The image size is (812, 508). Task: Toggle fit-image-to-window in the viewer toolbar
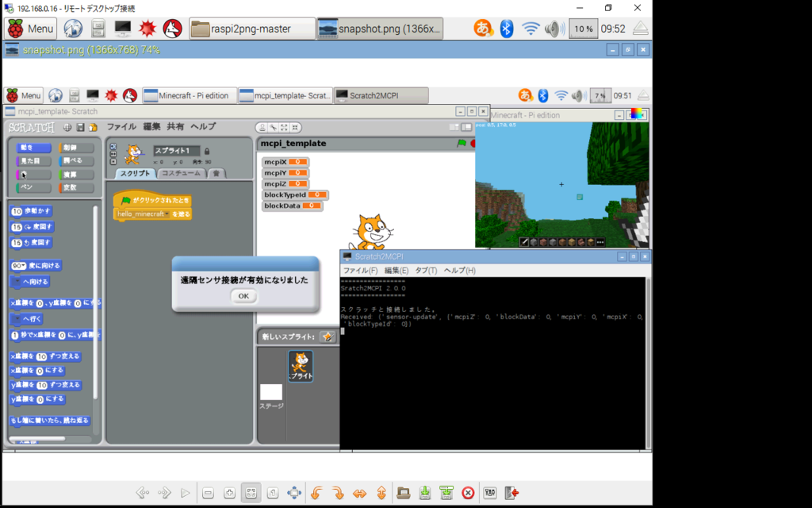(251, 492)
